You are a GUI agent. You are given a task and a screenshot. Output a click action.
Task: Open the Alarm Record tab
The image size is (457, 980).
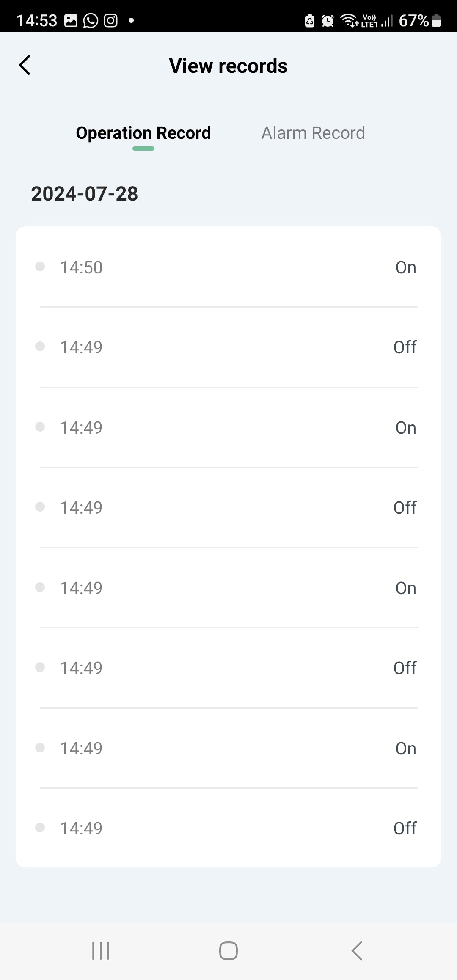pyautogui.click(x=313, y=133)
